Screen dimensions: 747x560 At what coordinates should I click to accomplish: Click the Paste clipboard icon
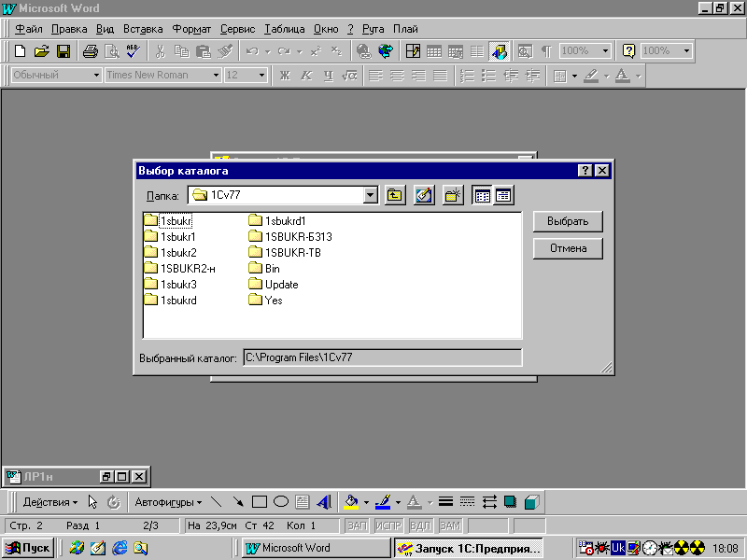[x=204, y=51]
